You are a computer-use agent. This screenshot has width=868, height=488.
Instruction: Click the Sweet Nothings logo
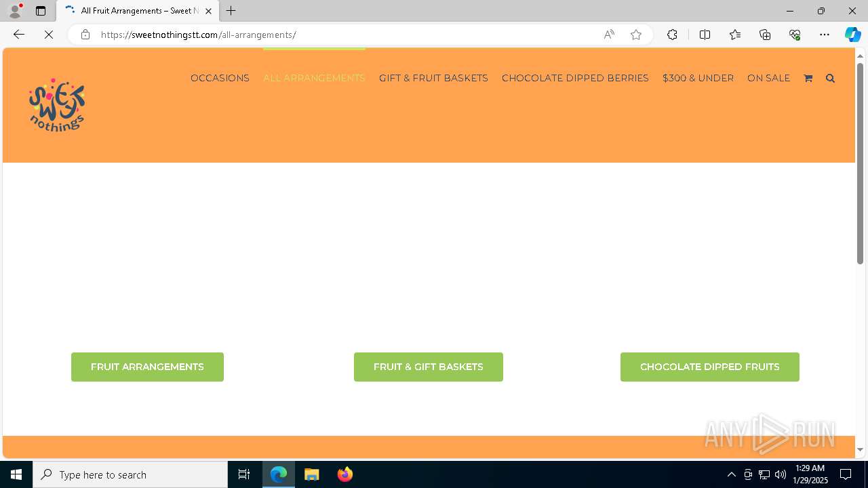[57, 105]
